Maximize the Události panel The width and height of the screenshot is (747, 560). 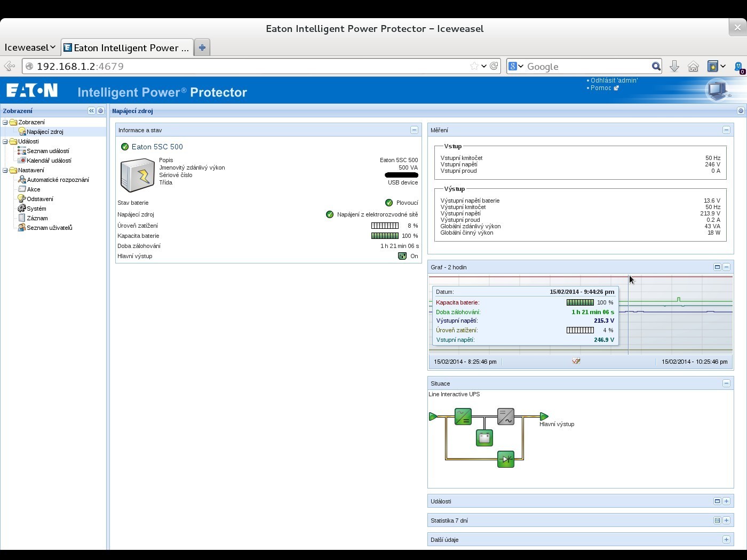[717, 501]
